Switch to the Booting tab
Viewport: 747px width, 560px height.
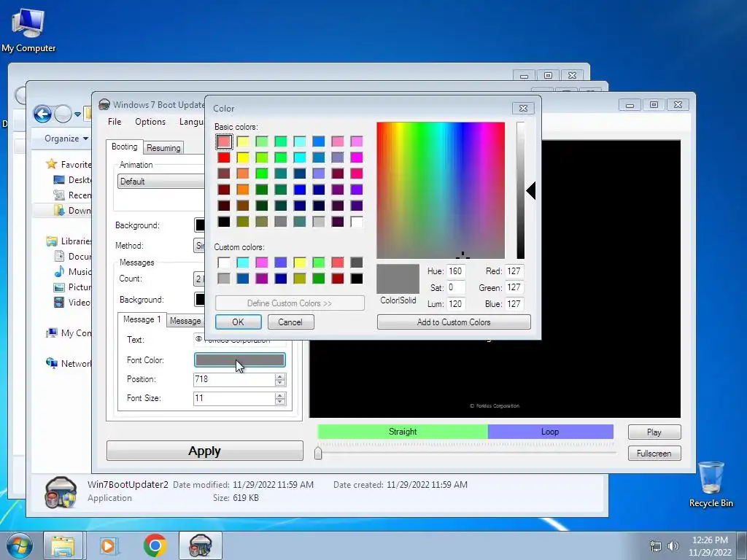click(124, 147)
